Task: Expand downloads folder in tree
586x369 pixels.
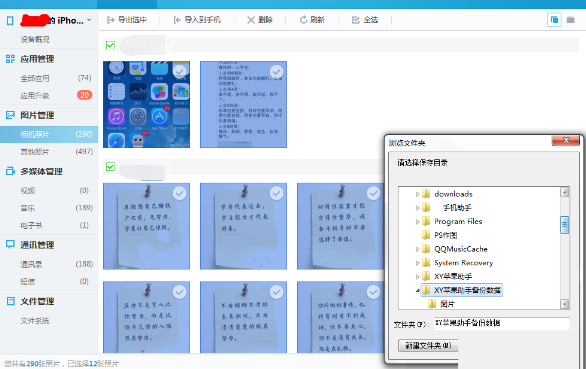Action: [x=418, y=194]
